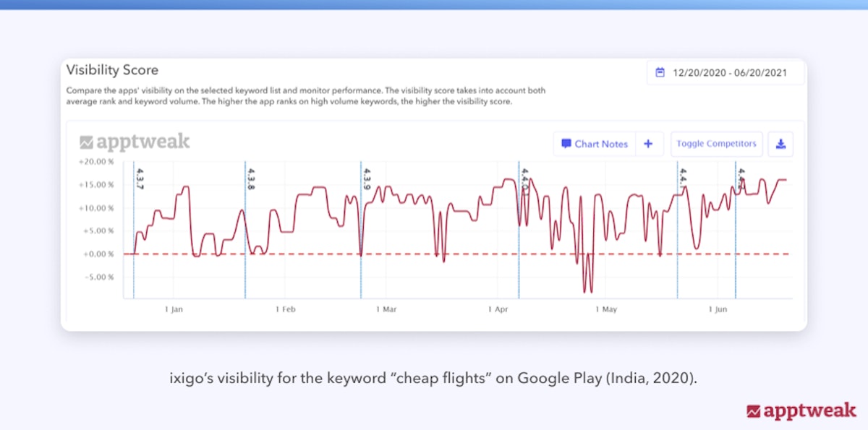Viewport: 868px width, 430px height.
Task: Click the 4.4.0 release marker in April
Action: 524,179
